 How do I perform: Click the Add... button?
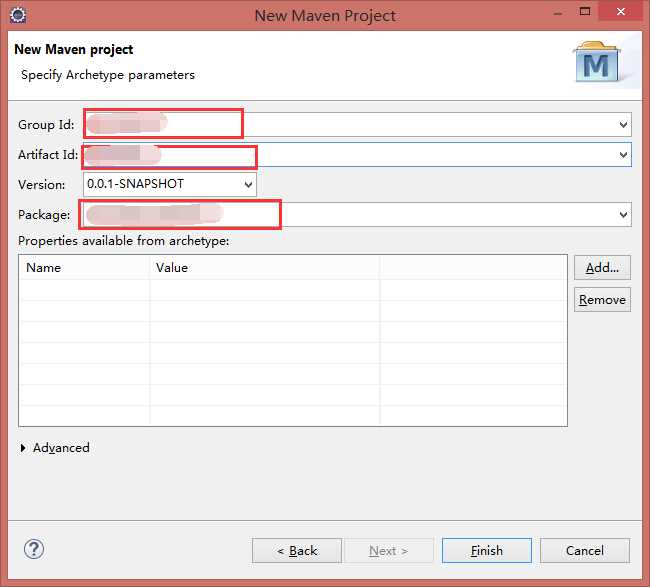(x=602, y=268)
